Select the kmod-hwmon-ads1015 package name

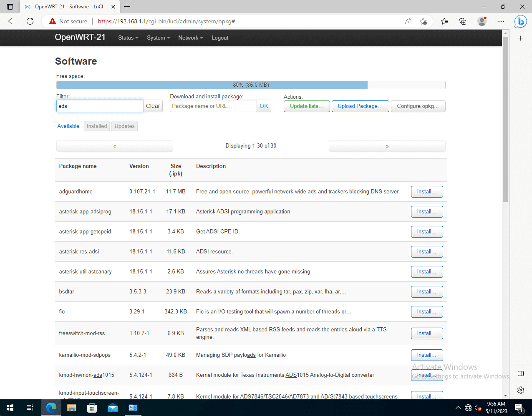[x=86, y=375]
